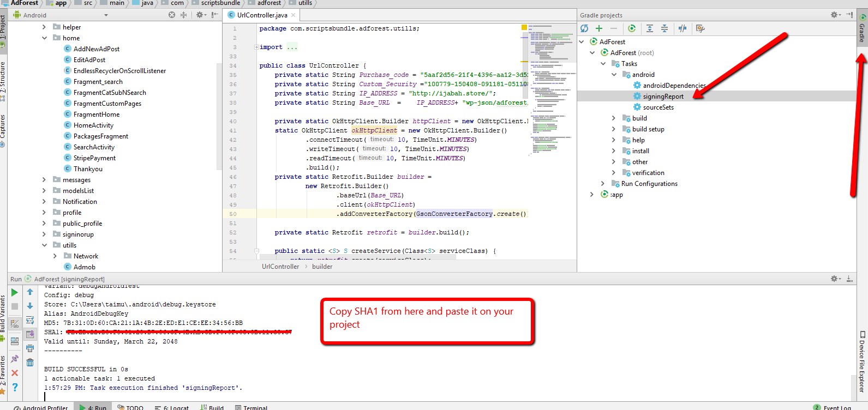Hide the Gradle projects panel

pyautogui.click(x=849, y=15)
